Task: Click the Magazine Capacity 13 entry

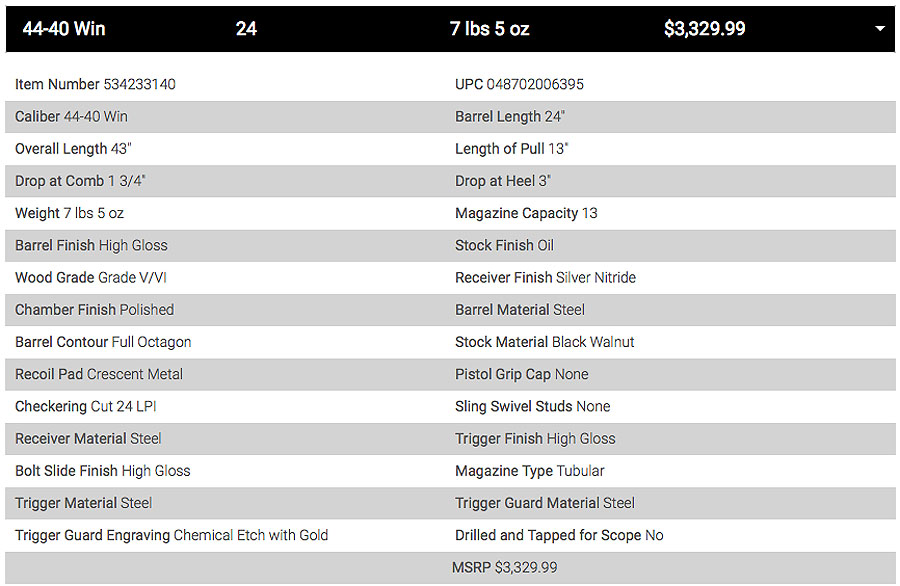Action: coord(526,213)
